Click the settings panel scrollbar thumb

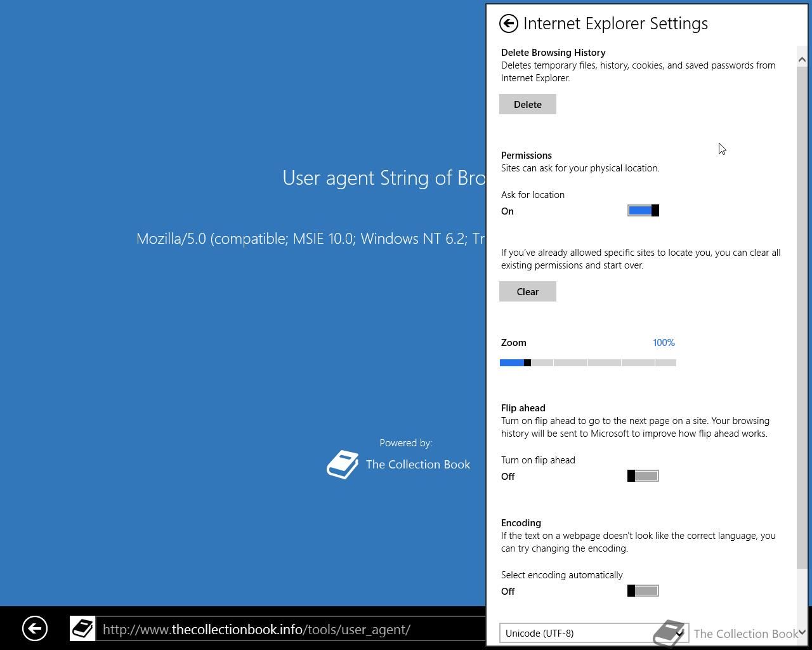(802, 317)
